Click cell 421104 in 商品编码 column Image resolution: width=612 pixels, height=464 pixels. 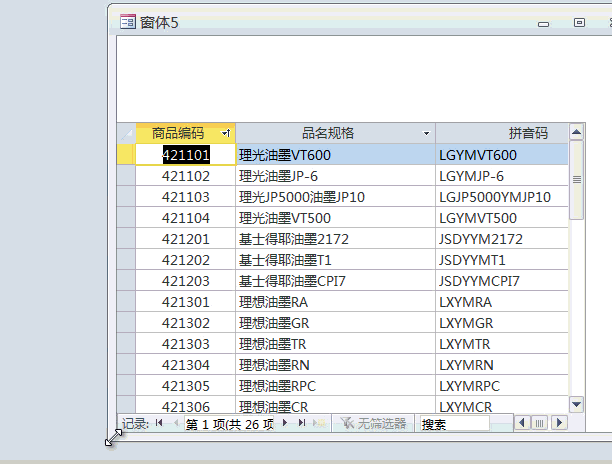pyautogui.click(x=186, y=218)
